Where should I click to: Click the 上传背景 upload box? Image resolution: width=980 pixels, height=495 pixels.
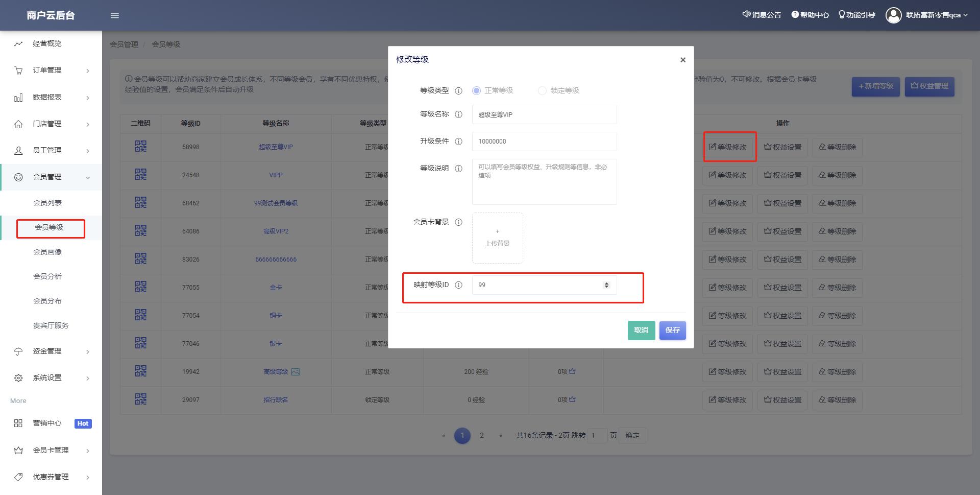497,238
